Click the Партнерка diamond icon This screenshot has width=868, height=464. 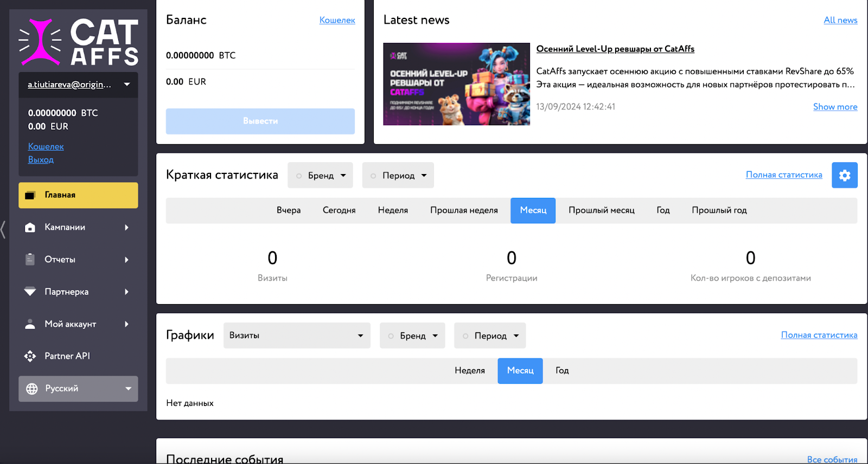pyautogui.click(x=30, y=292)
